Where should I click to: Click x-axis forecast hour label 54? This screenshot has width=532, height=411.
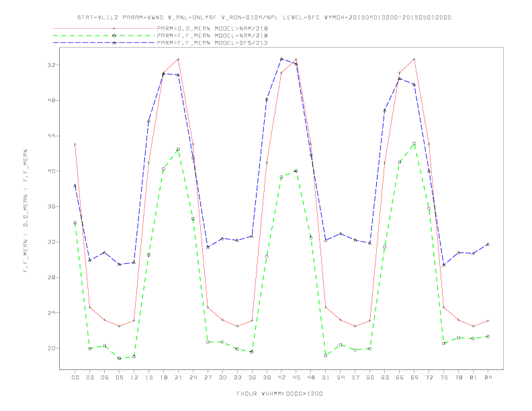[341, 377]
